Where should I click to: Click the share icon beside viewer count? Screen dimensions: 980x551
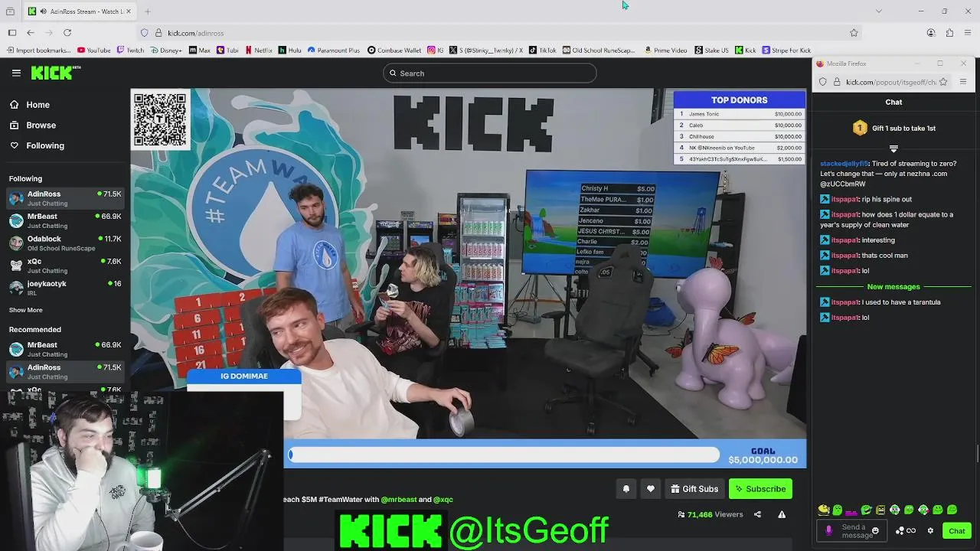pyautogui.click(x=757, y=514)
